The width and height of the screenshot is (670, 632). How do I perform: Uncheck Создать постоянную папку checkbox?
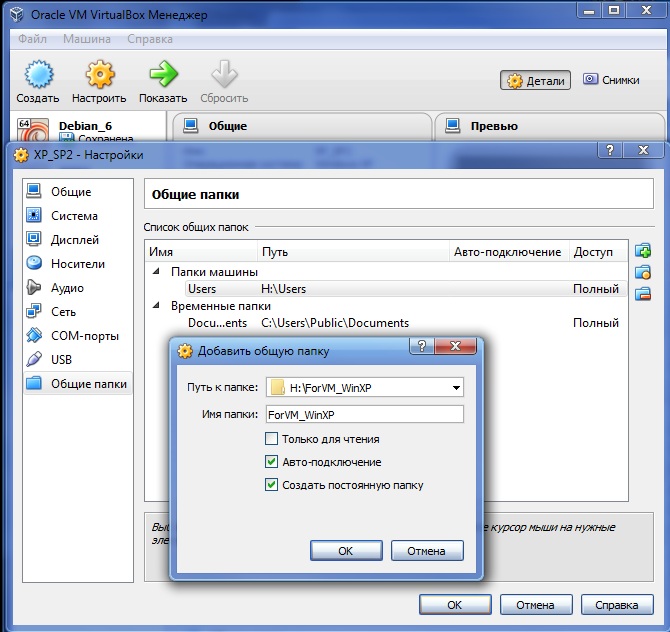coord(271,485)
